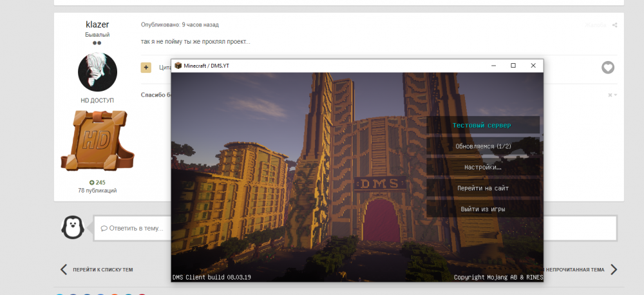
Task: Click the Опубликовано 9 часов назад timestamp
Action: coord(180,24)
